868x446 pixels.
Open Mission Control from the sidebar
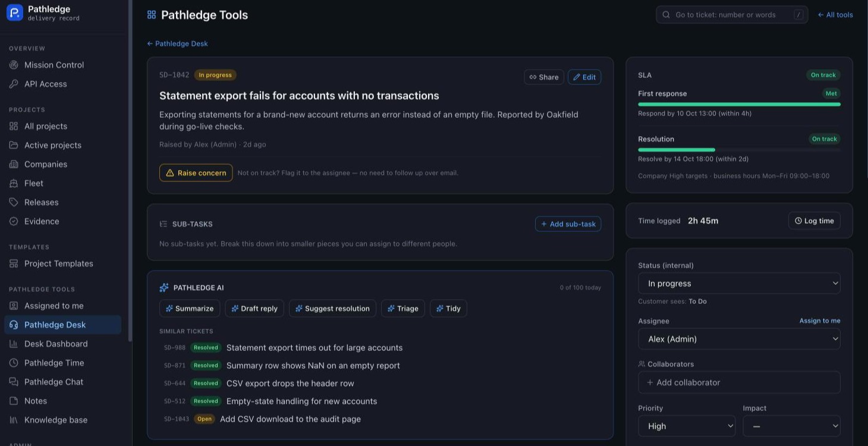[x=62, y=65]
